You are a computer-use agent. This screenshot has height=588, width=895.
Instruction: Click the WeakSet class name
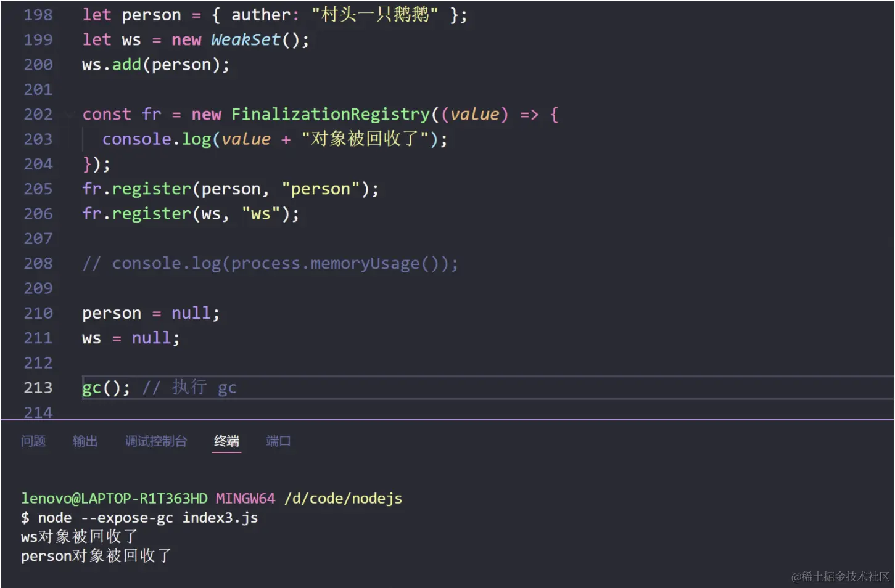(x=245, y=40)
